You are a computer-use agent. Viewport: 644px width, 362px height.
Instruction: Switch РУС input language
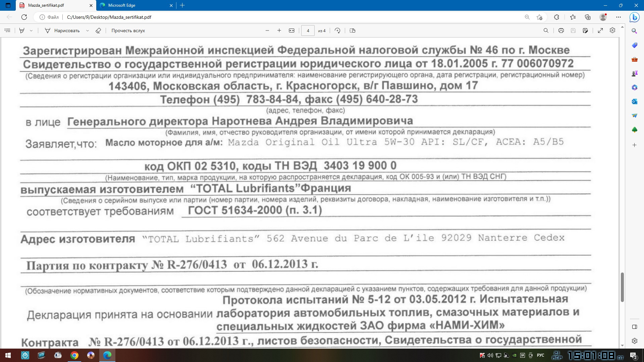point(541,355)
